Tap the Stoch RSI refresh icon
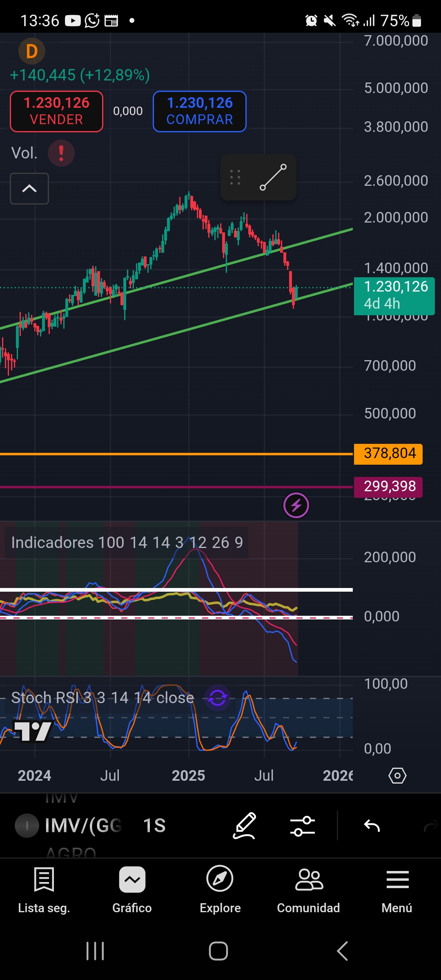The image size is (441, 980). pyautogui.click(x=218, y=698)
